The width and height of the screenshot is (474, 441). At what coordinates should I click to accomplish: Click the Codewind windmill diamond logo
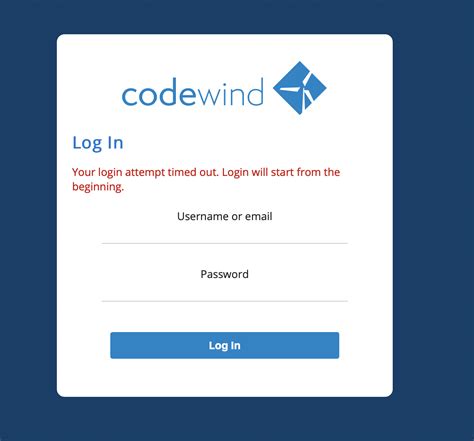(299, 88)
